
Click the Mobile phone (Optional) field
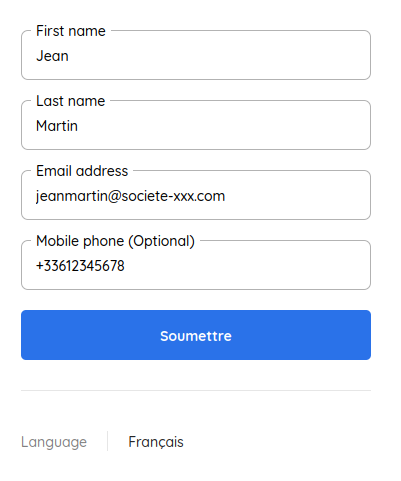196,265
